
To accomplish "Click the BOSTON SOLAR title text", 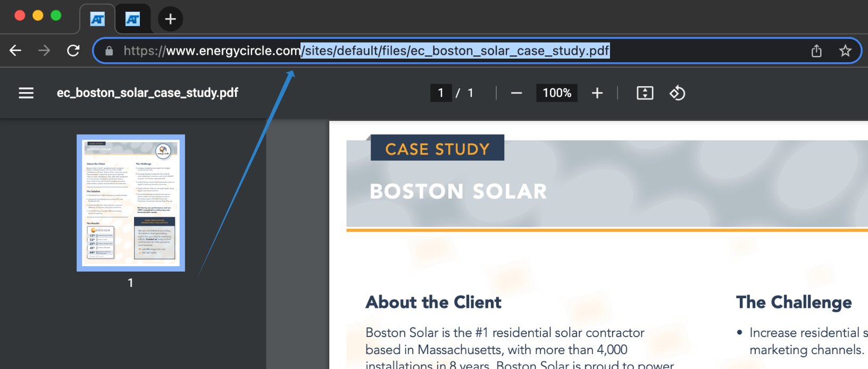I will tap(458, 191).
